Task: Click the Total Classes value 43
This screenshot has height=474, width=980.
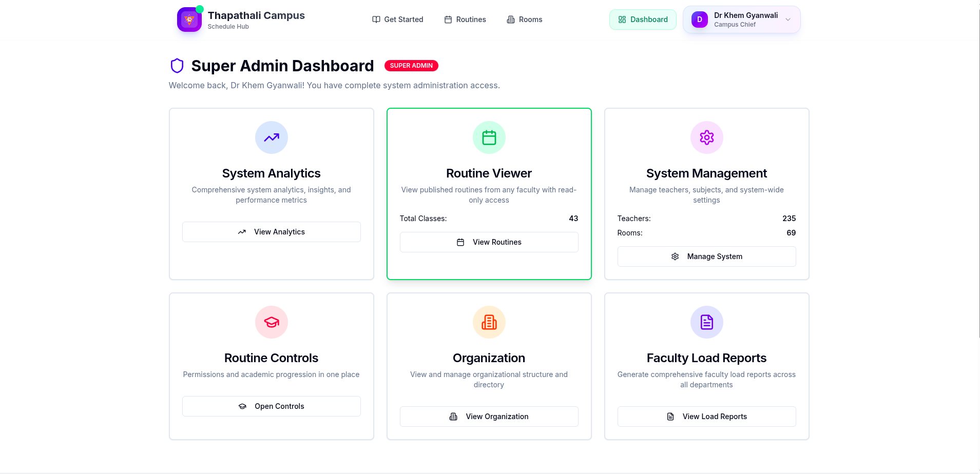Action: click(573, 219)
